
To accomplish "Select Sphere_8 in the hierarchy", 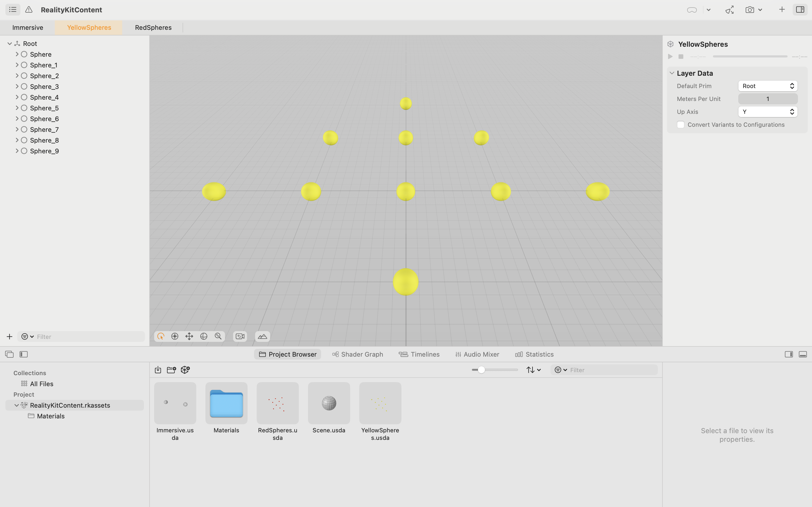I will coord(44,140).
